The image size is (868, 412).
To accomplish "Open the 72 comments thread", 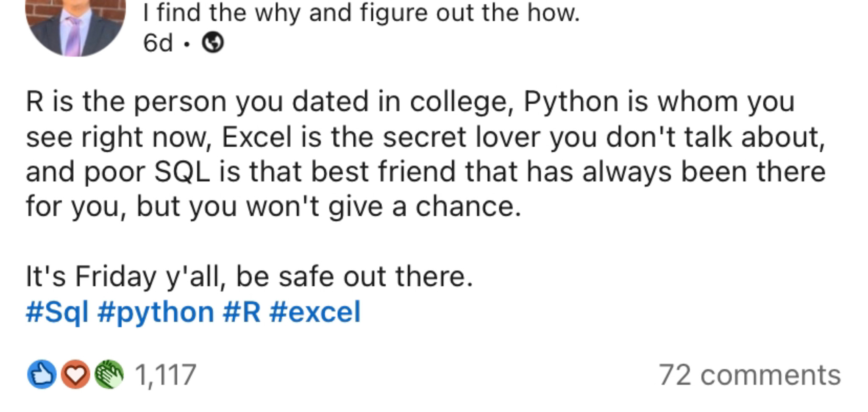I will (749, 375).
